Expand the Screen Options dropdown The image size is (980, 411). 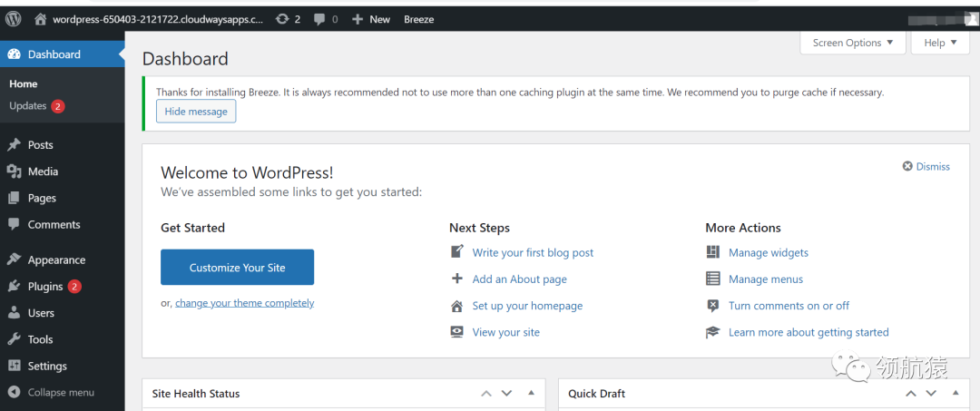[852, 43]
